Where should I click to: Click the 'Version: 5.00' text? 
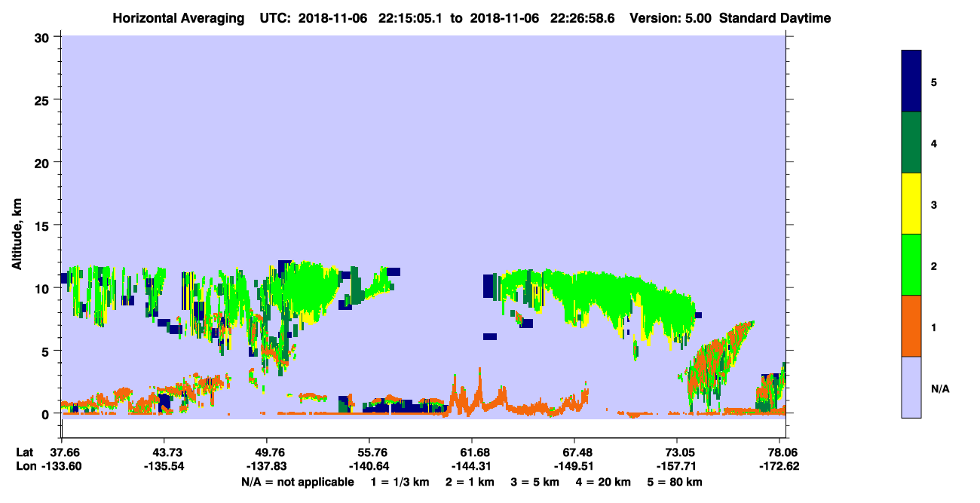[x=672, y=18]
